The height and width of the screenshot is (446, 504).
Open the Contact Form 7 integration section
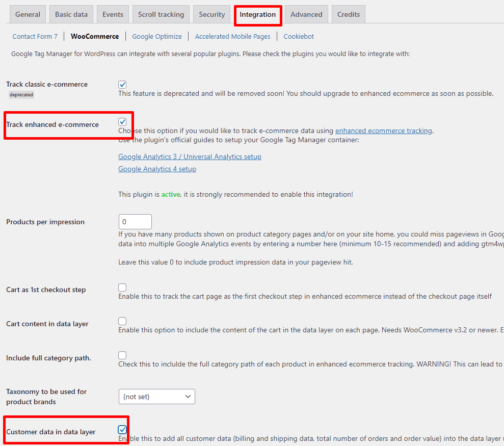pos(35,36)
